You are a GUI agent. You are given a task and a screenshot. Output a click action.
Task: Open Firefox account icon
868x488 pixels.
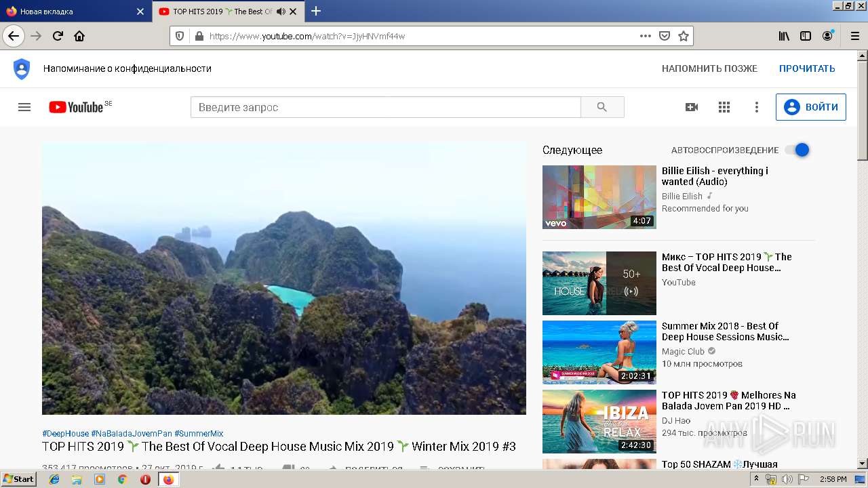(827, 36)
